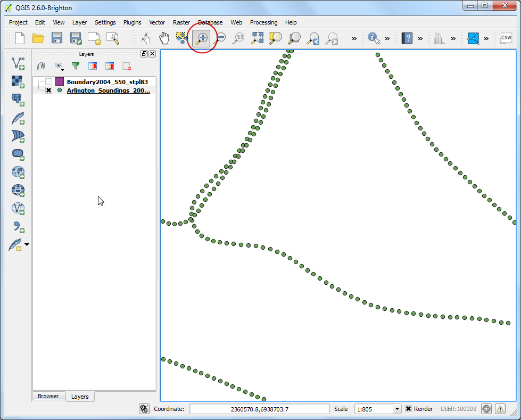Screen dimensions: 521x420
Task: Save the project with the floppy disk icon
Action: coord(57,38)
